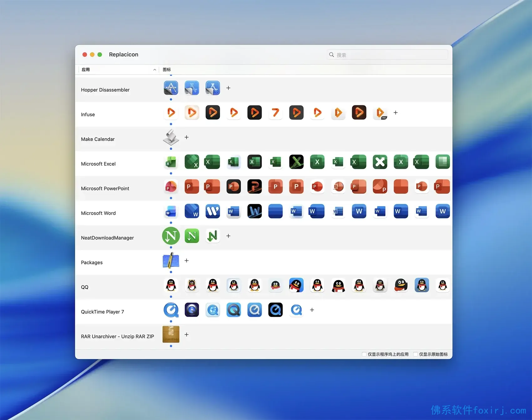532x420 pixels.
Task: Click the plus button in the Packages row
Action: [187, 261]
